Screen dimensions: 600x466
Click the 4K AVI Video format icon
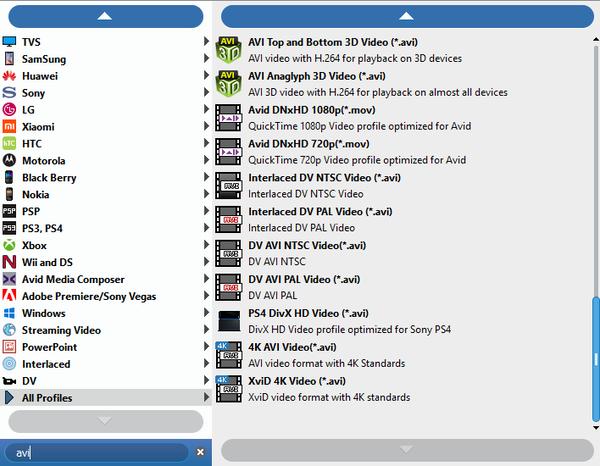(x=230, y=355)
